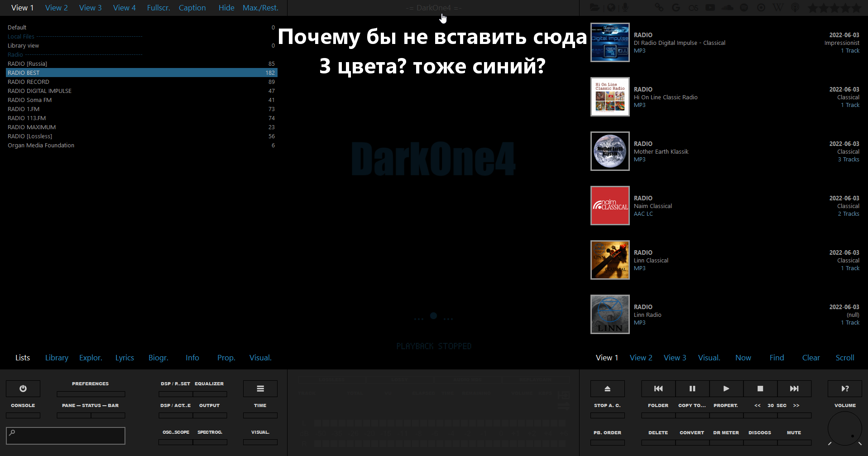
Task: Click the podcast icon in top toolbar
Action: (795, 8)
